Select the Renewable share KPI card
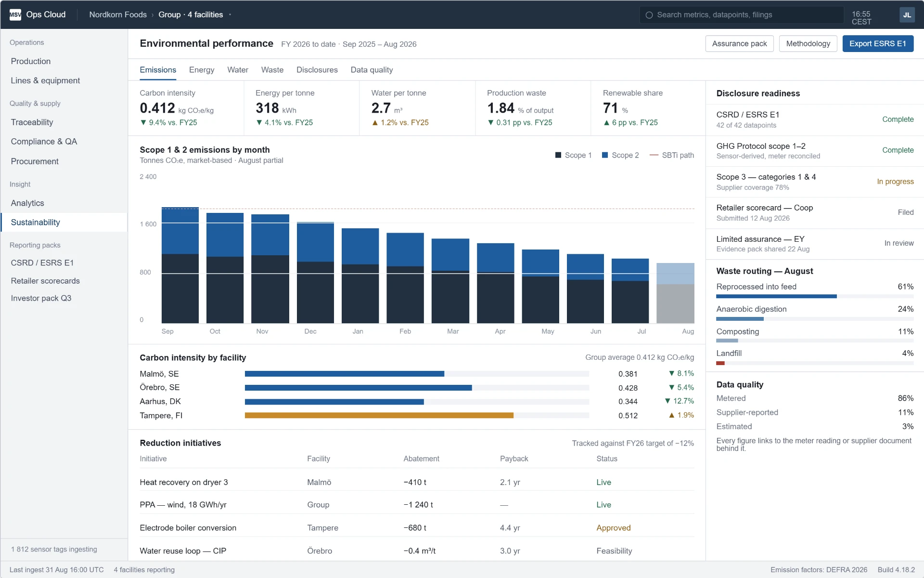The image size is (924, 578). 648,108
